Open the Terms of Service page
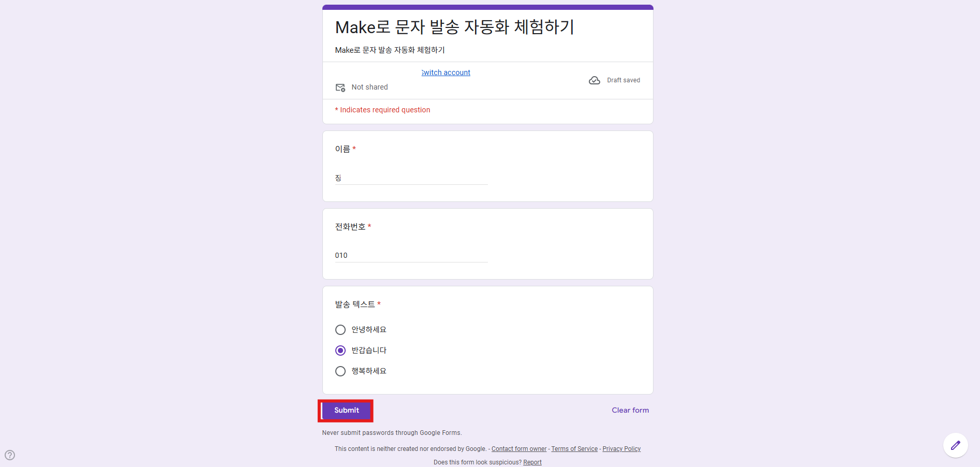The height and width of the screenshot is (467, 980). [x=574, y=449]
